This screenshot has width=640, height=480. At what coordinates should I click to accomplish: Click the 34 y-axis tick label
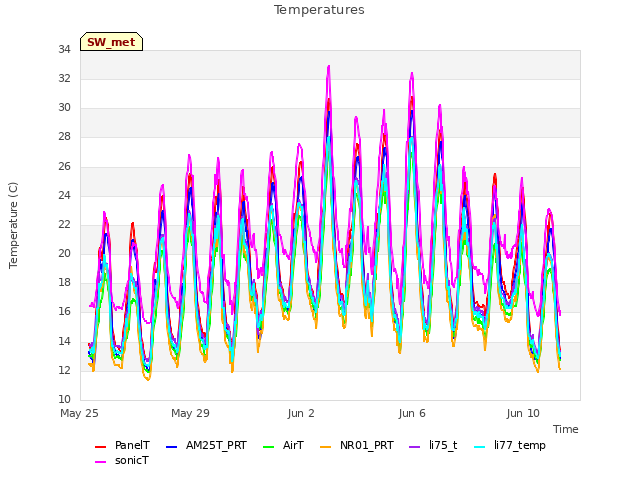[64, 49]
